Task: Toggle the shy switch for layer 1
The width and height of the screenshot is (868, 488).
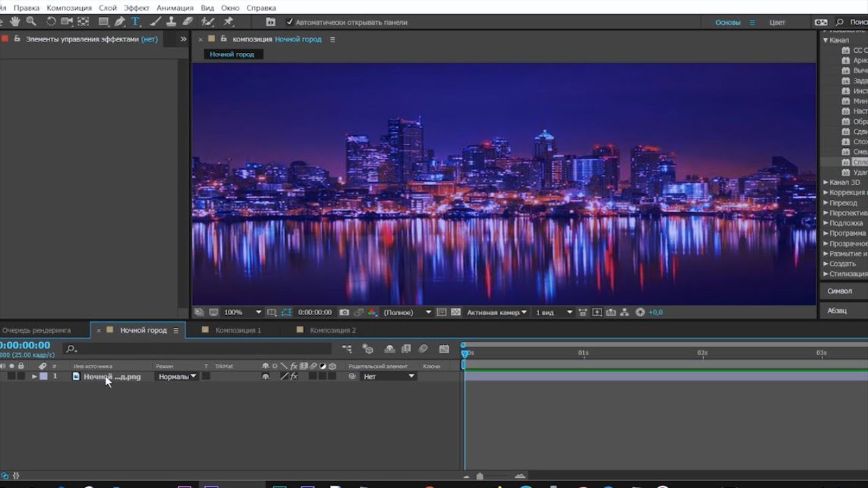Action: 266,376
